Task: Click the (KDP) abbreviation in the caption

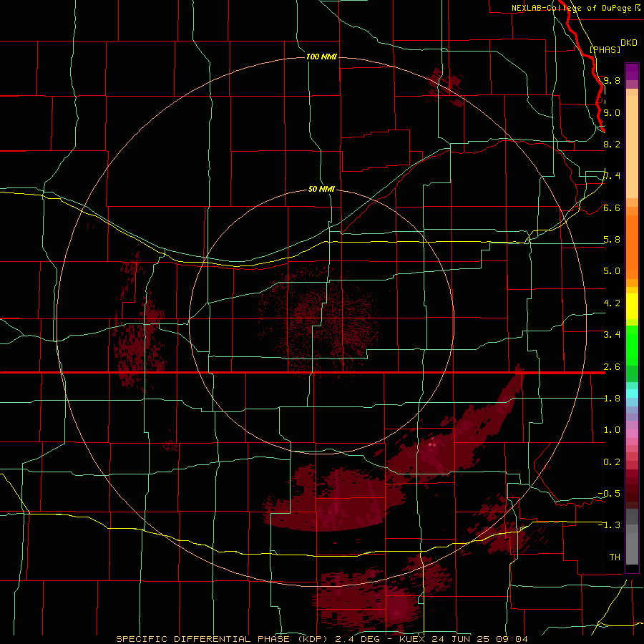Action: click(x=311, y=639)
